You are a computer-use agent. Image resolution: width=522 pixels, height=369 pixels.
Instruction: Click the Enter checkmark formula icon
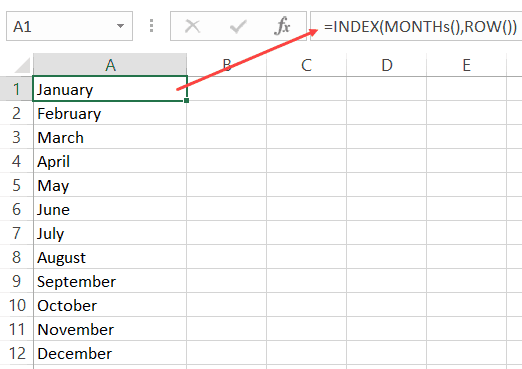[x=238, y=26]
